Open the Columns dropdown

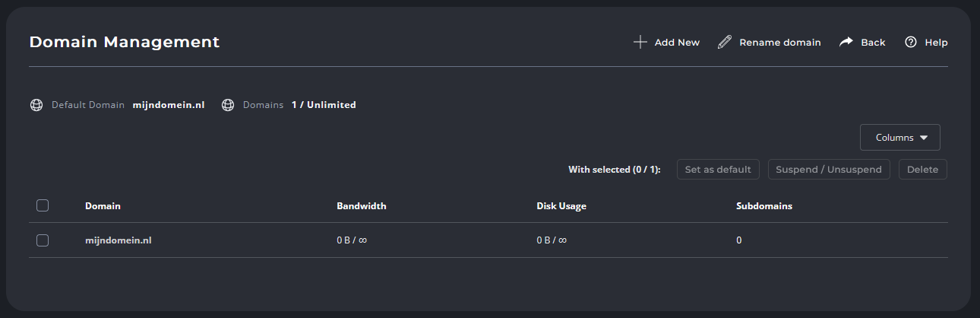[900, 138]
